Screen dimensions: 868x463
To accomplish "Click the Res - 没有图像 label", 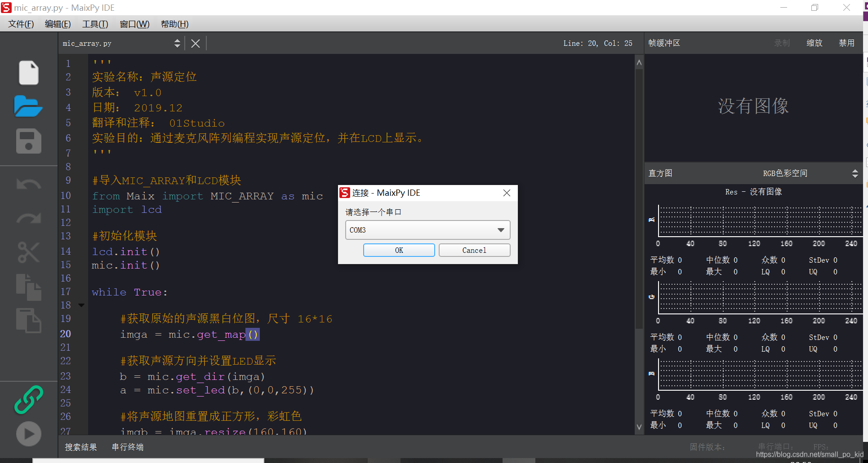I will [x=753, y=192].
